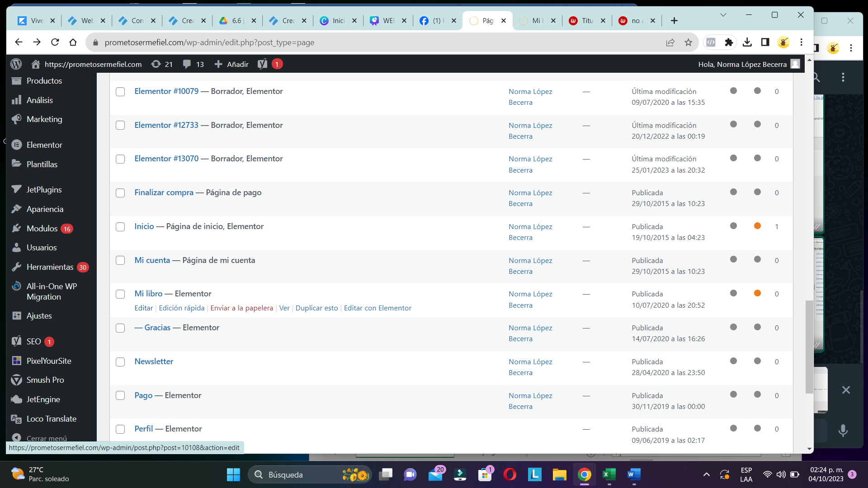
Task: Click Editar link under Mi libro
Action: coord(144,308)
